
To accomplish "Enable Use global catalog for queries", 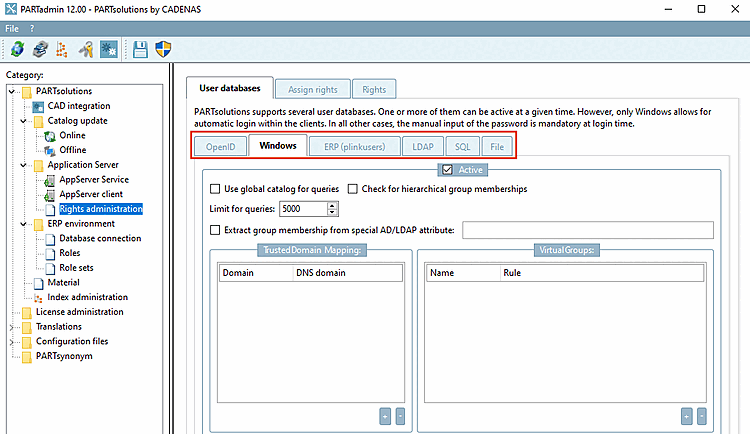I will click(x=215, y=189).
